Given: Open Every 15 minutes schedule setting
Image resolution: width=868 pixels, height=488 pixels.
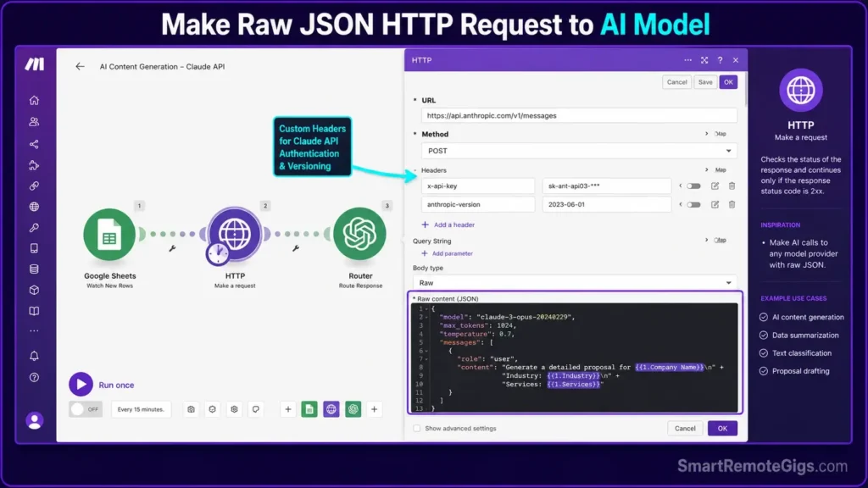Looking at the screenshot, I should [x=141, y=409].
